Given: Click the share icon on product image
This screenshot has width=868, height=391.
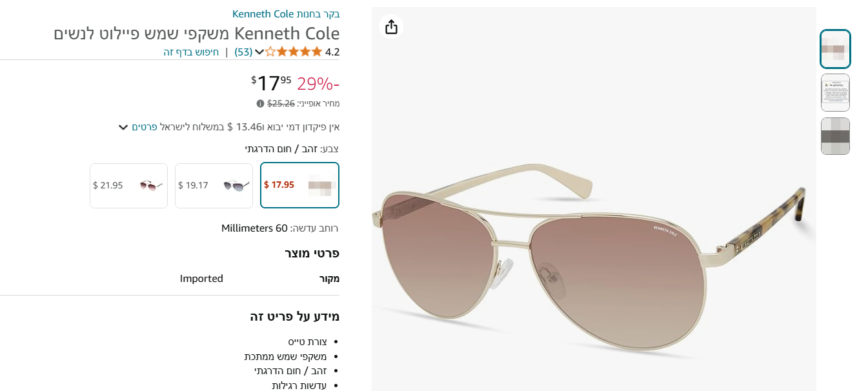Looking at the screenshot, I should pos(391,26).
